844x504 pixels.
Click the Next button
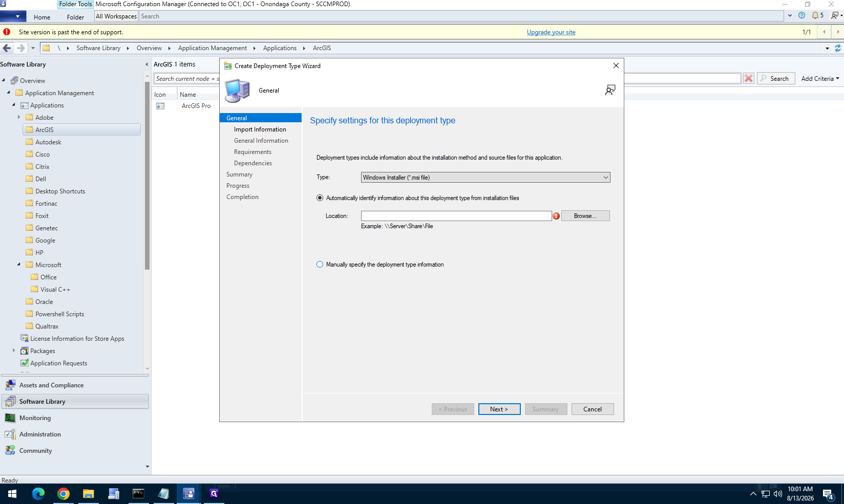(499, 409)
